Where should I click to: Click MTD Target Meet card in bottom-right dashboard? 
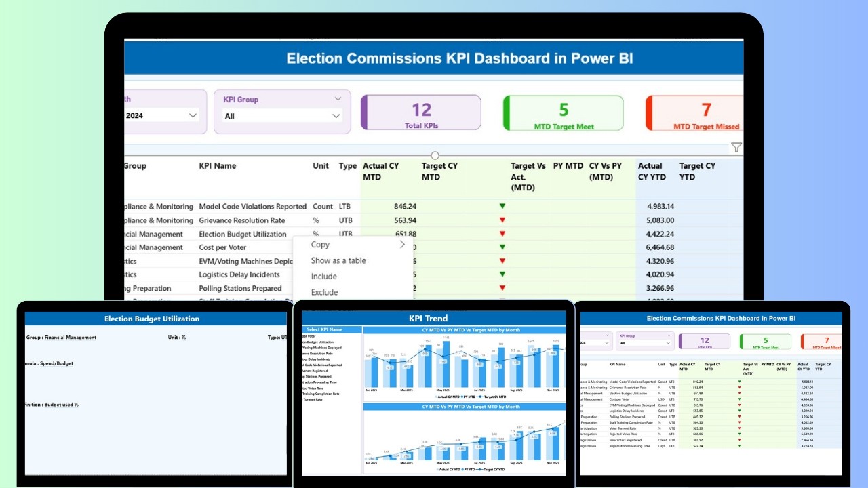766,342
